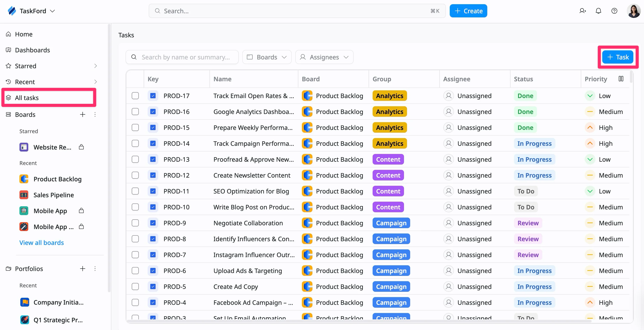Open Boards section in sidebar
Image resolution: width=644 pixels, height=330 pixels.
click(25, 114)
